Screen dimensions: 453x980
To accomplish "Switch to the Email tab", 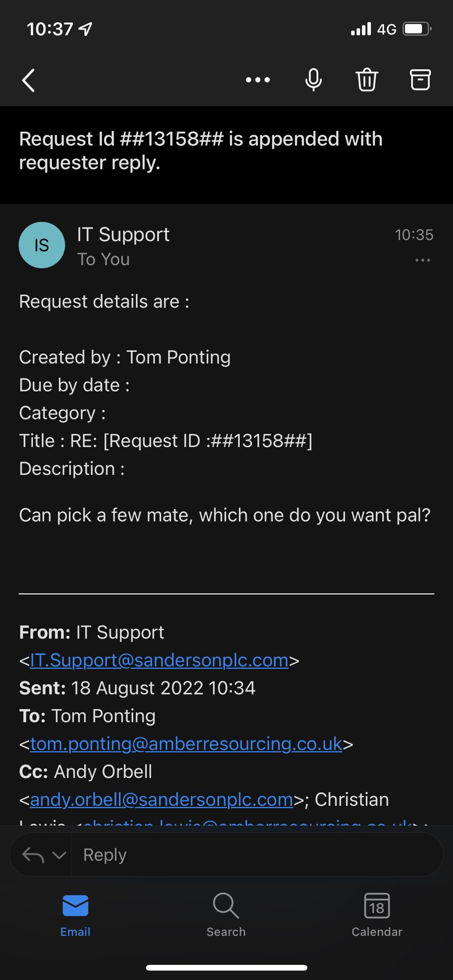I will [x=75, y=915].
